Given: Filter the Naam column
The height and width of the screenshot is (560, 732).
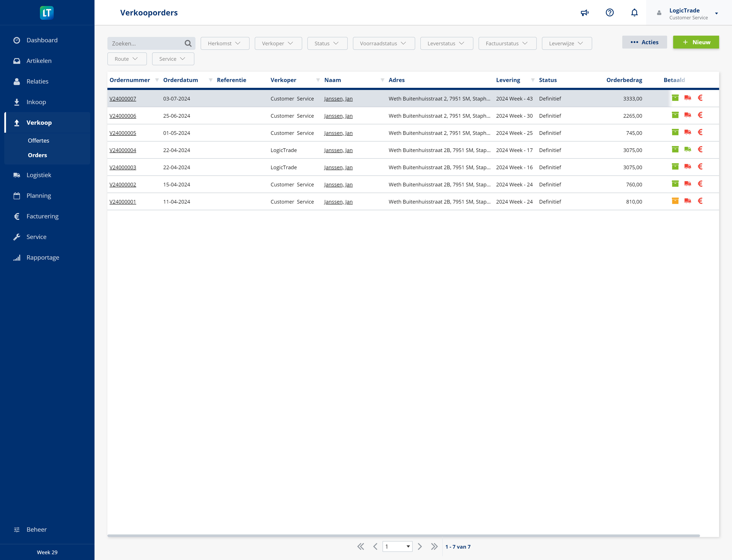Looking at the screenshot, I should (x=382, y=80).
